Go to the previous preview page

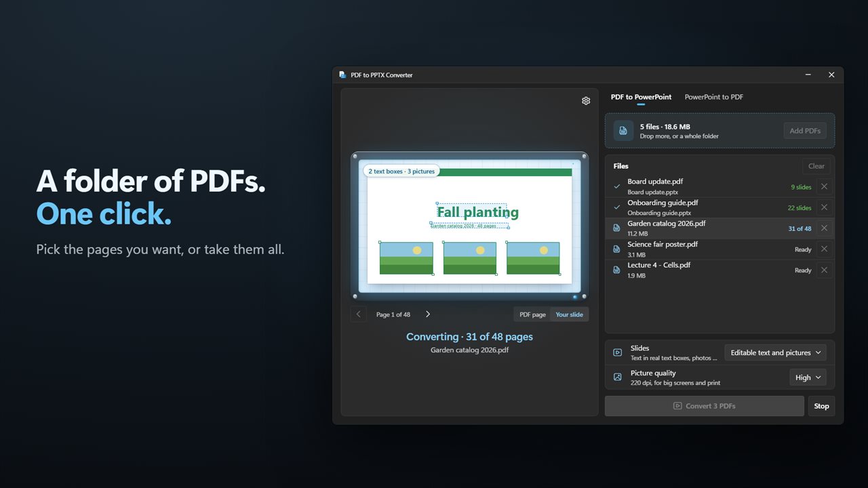(359, 314)
